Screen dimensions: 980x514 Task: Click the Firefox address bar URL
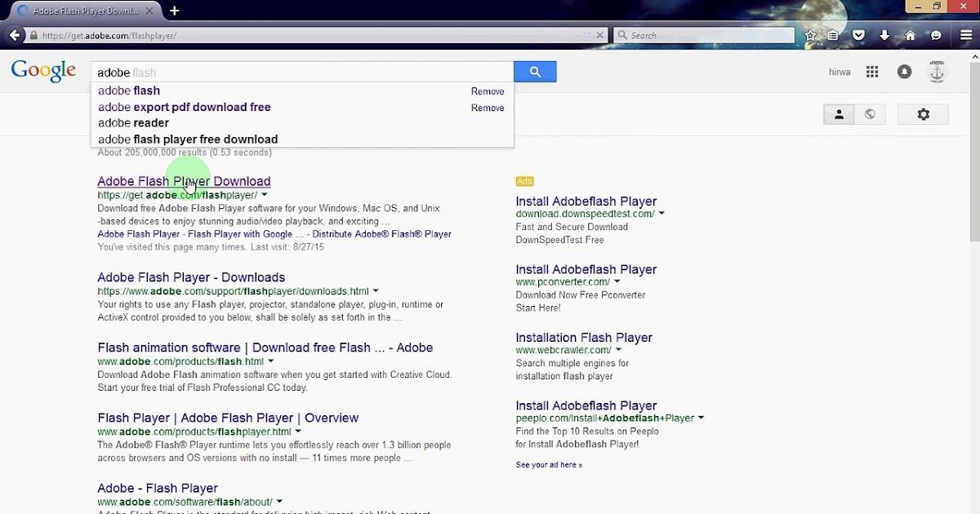109,36
